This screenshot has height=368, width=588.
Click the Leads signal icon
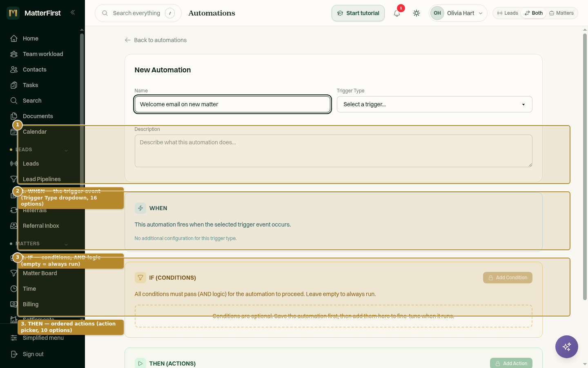pos(14,164)
